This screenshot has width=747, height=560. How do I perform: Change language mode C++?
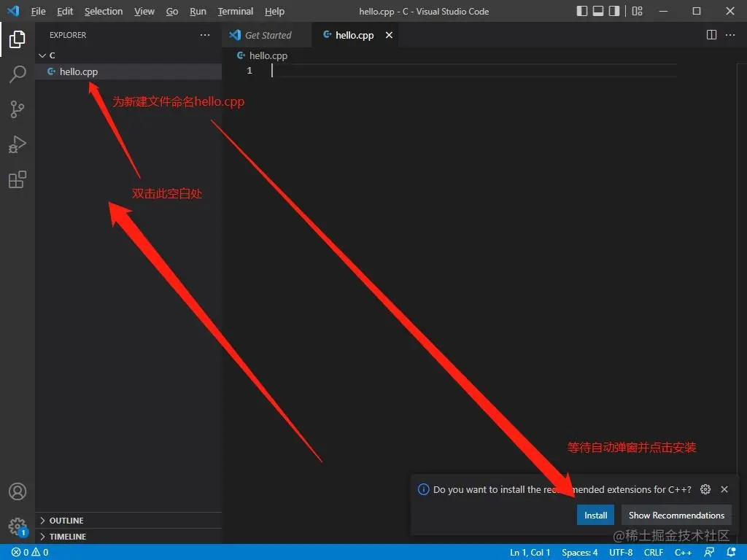683,553
